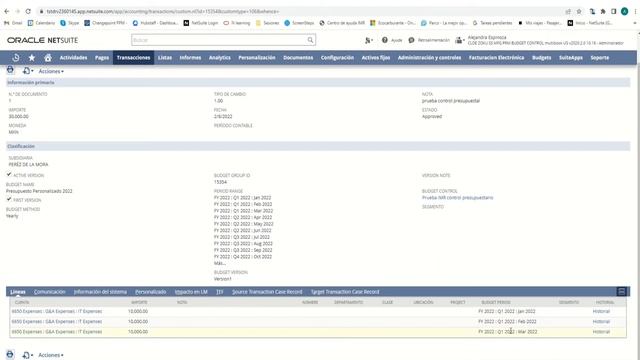Click the browser share icon
This screenshot has width=640, height=360.
point(568,11)
